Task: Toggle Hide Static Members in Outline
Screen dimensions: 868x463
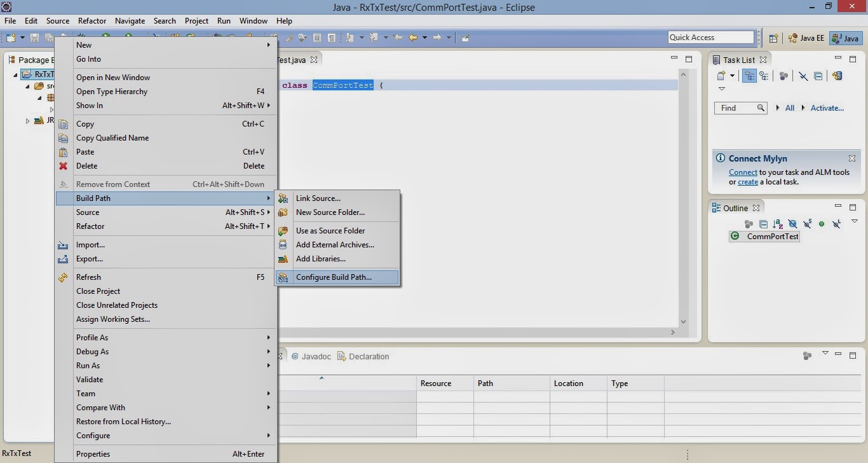Action: click(x=807, y=224)
